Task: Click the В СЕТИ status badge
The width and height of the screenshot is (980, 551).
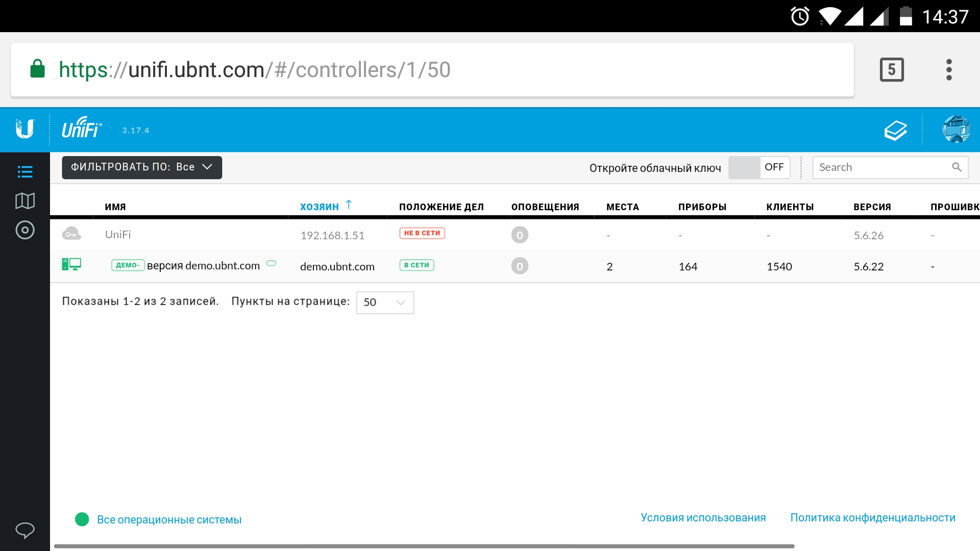Action: pyautogui.click(x=416, y=265)
